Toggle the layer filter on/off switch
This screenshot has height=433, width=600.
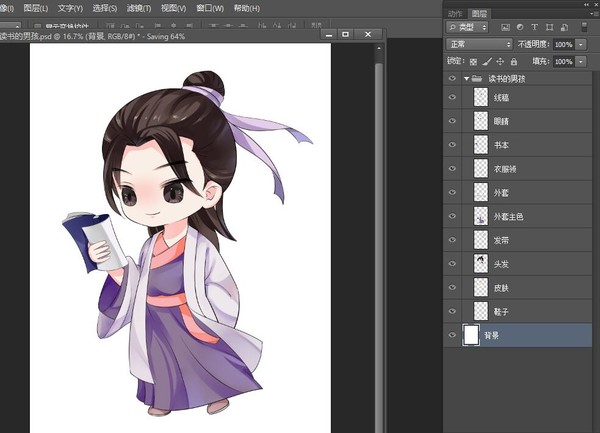tap(584, 27)
